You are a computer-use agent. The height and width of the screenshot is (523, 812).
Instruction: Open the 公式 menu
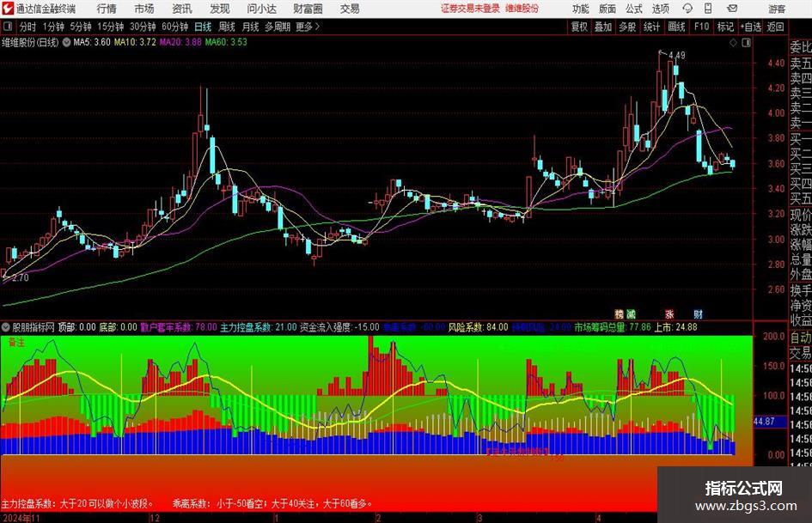click(634, 9)
